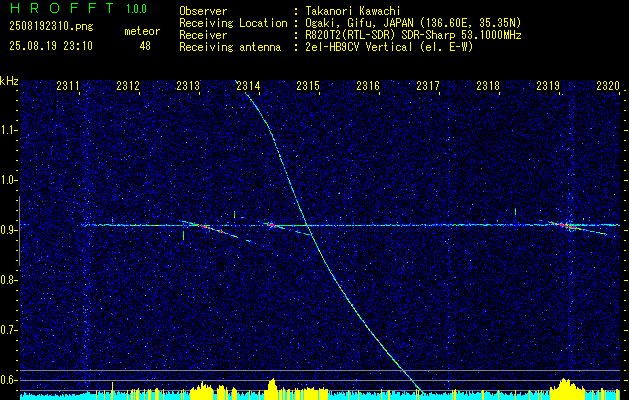Click the kHz axis unit label
This screenshot has width=629, height=400.
click(9, 81)
